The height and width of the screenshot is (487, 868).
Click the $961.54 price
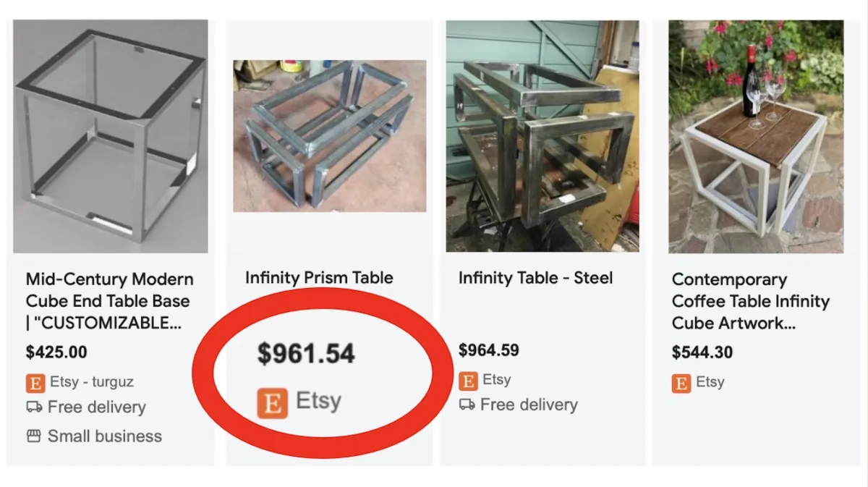pyautogui.click(x=307, y=354)
